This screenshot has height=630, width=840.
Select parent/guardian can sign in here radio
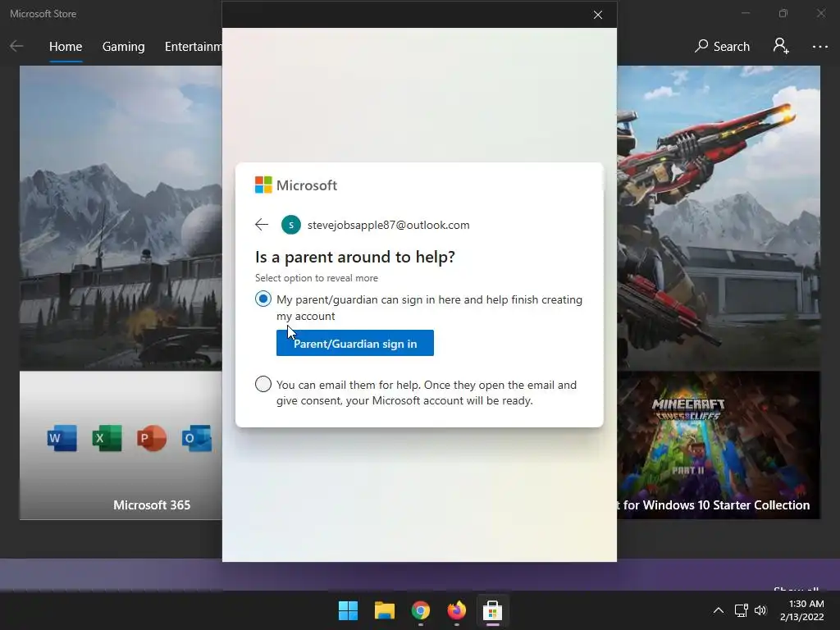[x=263, y=299]
